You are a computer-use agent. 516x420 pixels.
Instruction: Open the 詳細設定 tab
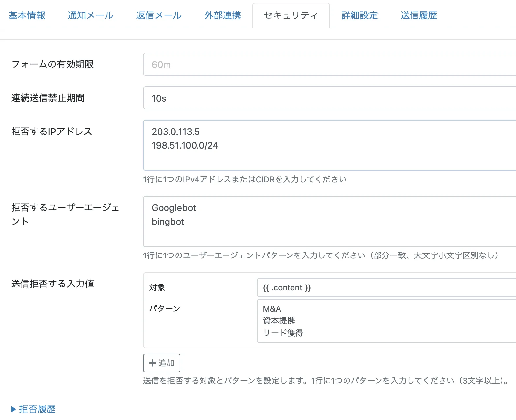click(359, 15)
